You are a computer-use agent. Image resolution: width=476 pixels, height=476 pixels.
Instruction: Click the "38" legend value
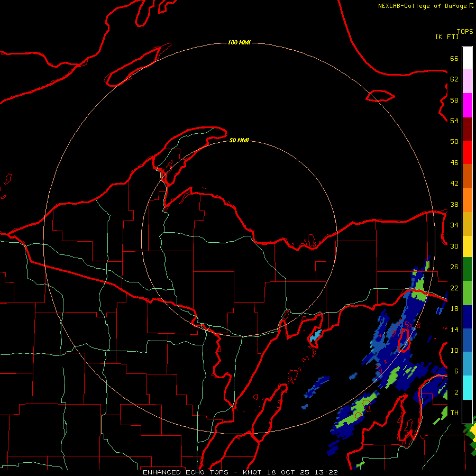coord(454,205)
